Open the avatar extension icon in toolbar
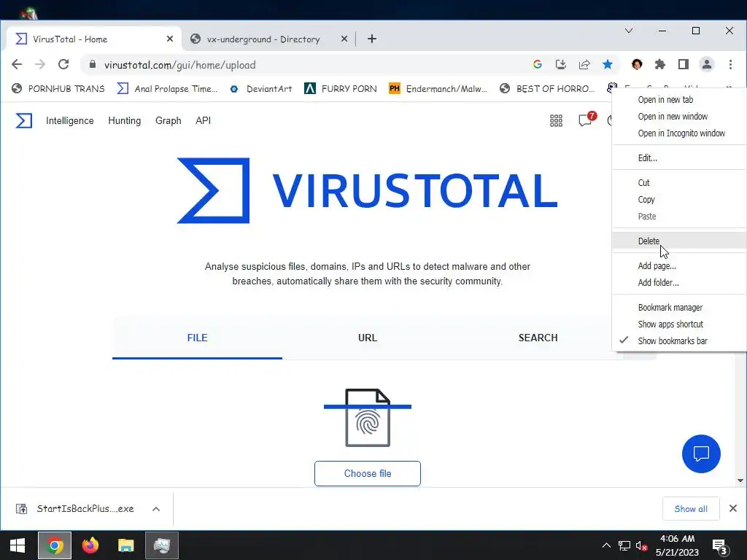 coord(636,64)
